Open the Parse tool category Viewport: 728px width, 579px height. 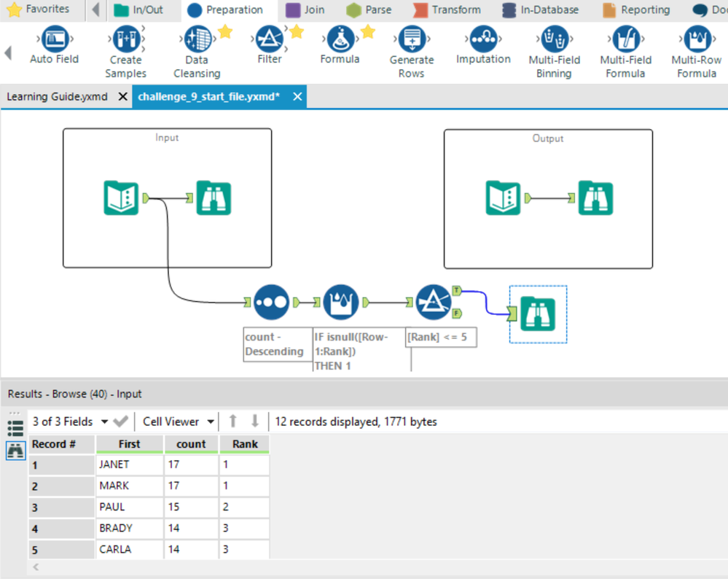click(369, 9)
